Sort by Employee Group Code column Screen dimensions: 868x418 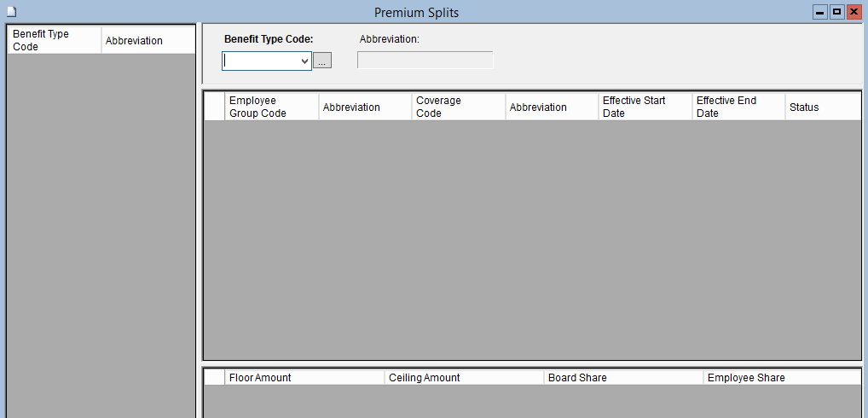click(x=271, y=107)
